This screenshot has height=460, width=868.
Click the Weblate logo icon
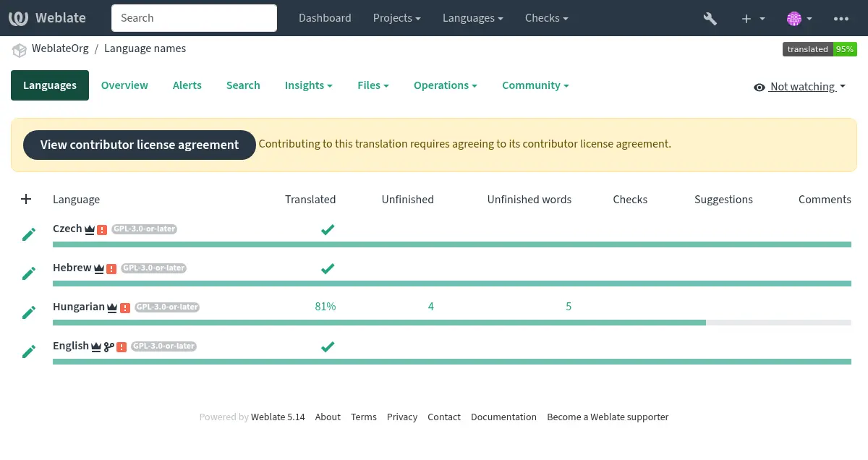20,18
